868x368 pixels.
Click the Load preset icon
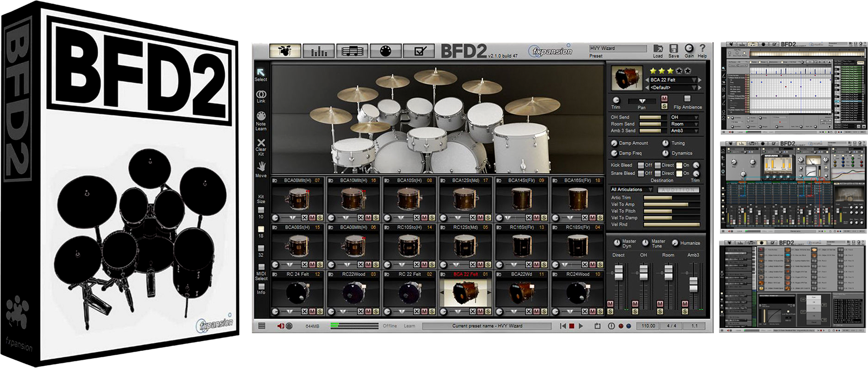[658, 49]
